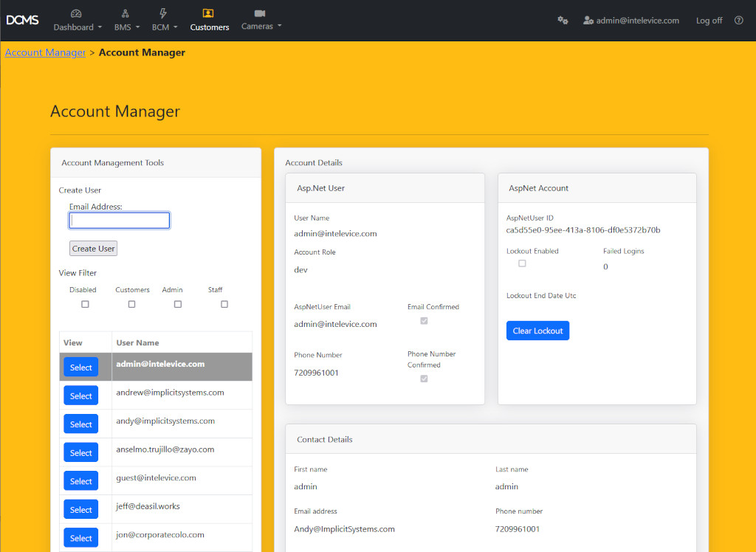Click the Dashboard gauge icon
Screen dimensions: 756x552
coord(75,13)
